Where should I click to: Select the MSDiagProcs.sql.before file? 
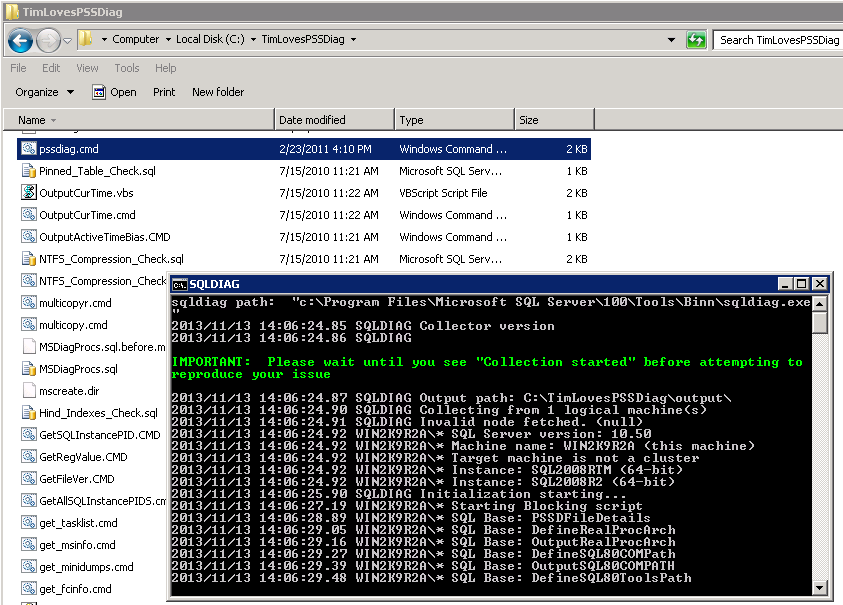102,347
